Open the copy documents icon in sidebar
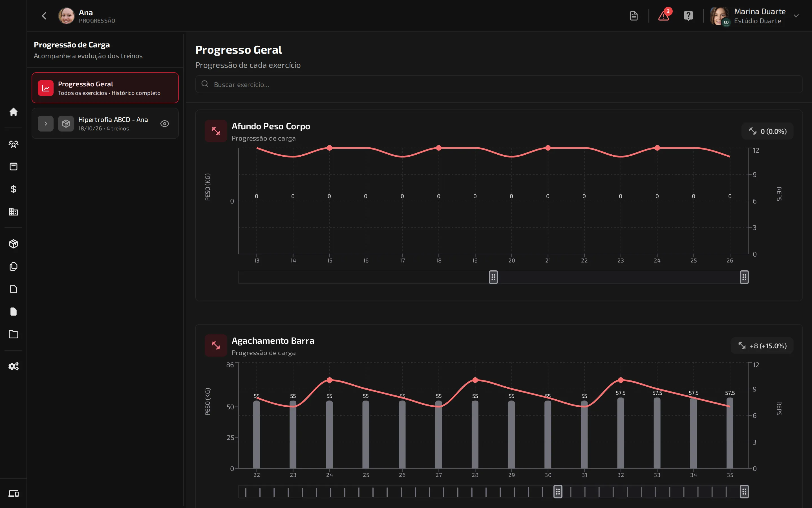Viewport: 812px width, 508px height. pyautogui.click(x=14, y=266)
